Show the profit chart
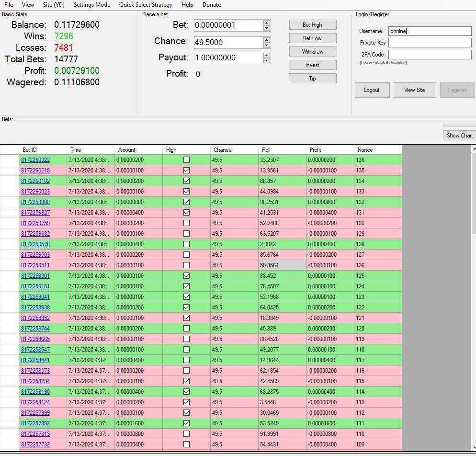The image size is (476, 456). (x=459, y=136)
